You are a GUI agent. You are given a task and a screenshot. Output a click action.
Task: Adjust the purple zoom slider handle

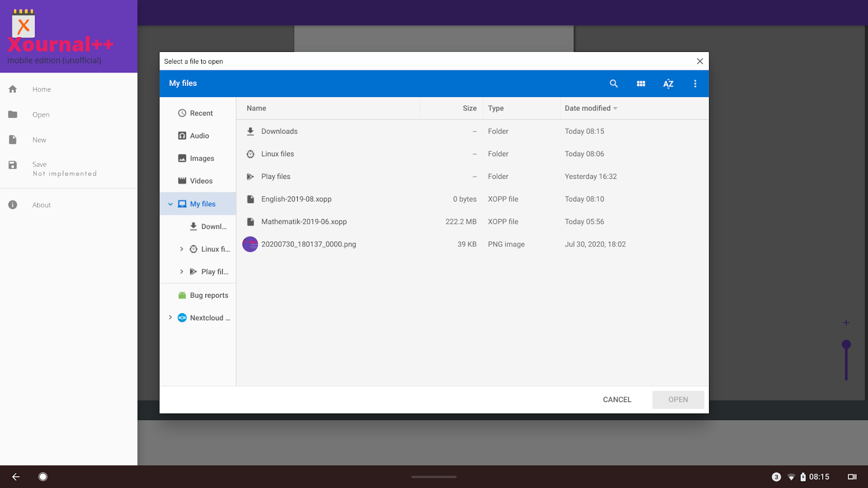(x=846, y=345)
